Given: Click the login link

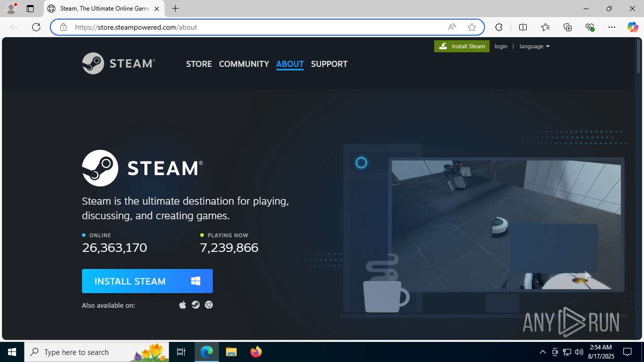Looking at the screenshot, I should (501, 46).
